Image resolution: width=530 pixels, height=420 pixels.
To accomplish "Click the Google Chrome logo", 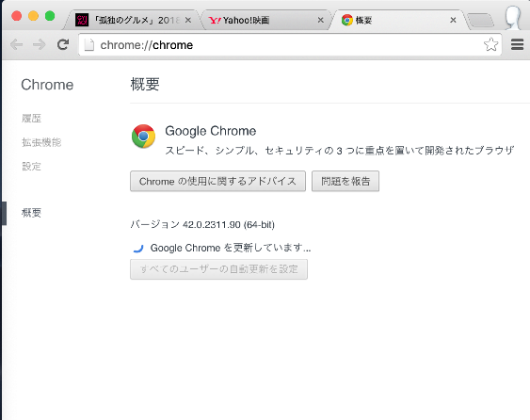I will [144, 137].
